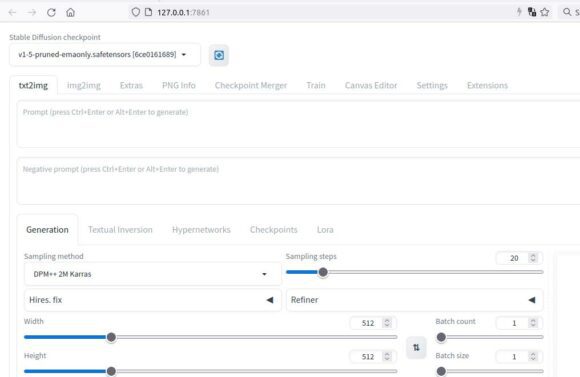The width and height of the screenshot is (580, 377).
Task: Click the Height spinner arrows
Action: [x=387, y=356]
